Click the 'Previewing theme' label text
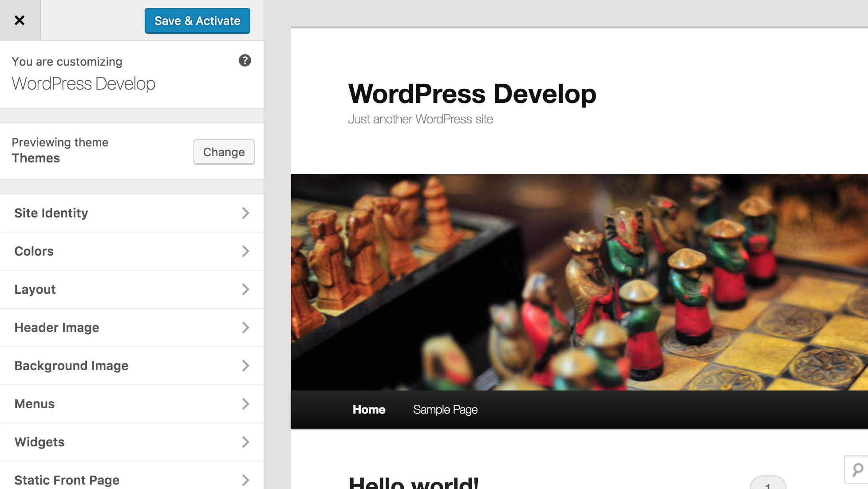 (60, 142)
